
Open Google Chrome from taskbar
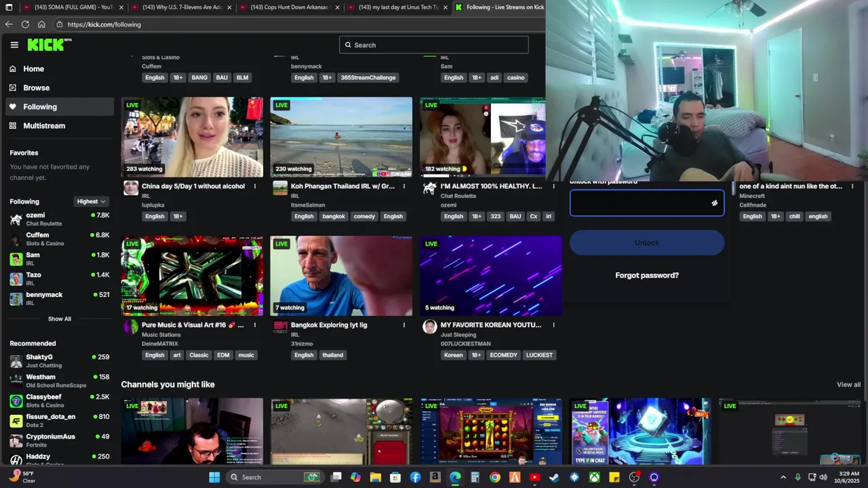pyautogui.click(x=495, y=477)
